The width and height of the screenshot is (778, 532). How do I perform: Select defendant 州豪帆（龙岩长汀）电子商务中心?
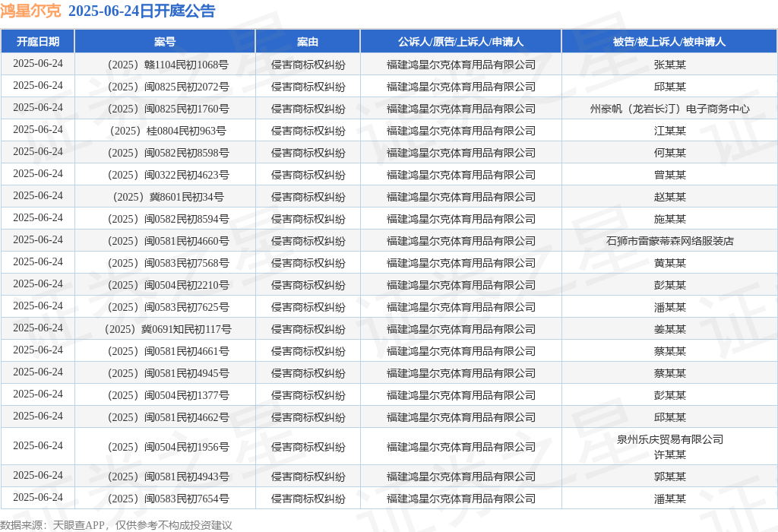(x=670, y=109)
